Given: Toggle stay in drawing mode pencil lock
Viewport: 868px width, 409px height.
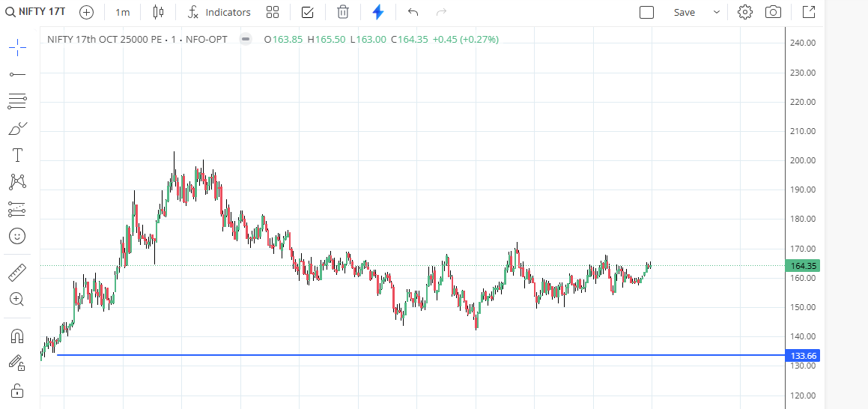Looking at the screenshot, I should coord(17,363).
